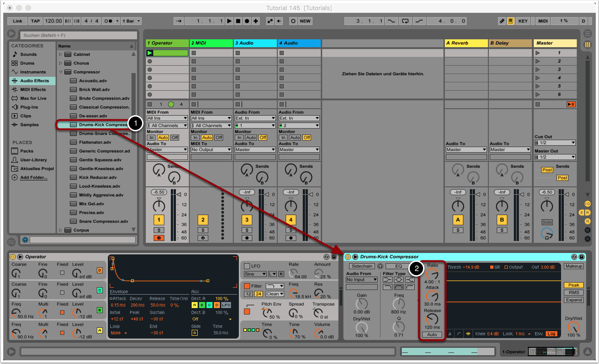This screenshot has width=599, height=364.
Task: Solo track 3 Audio
Action: point(246,230)
